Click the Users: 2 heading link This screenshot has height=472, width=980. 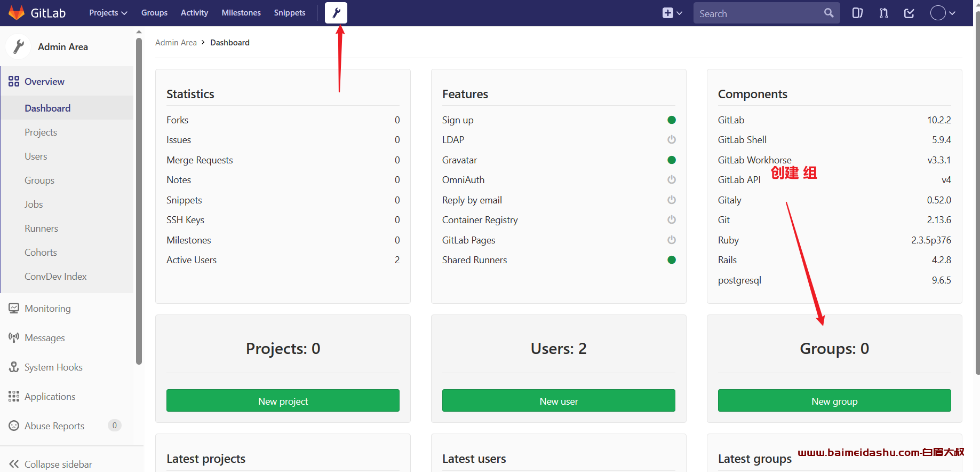(559, 349)
